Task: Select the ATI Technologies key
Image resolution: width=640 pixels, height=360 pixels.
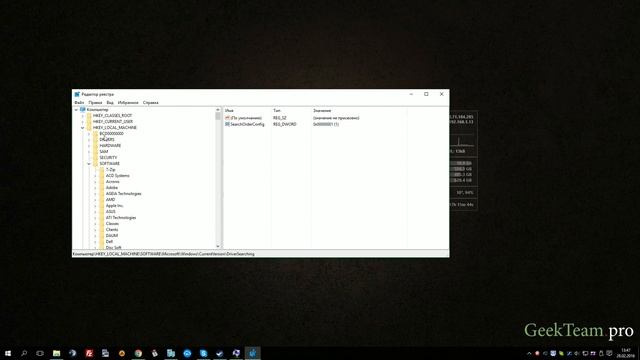Action: pyautogui.click(x=121, y=218)
